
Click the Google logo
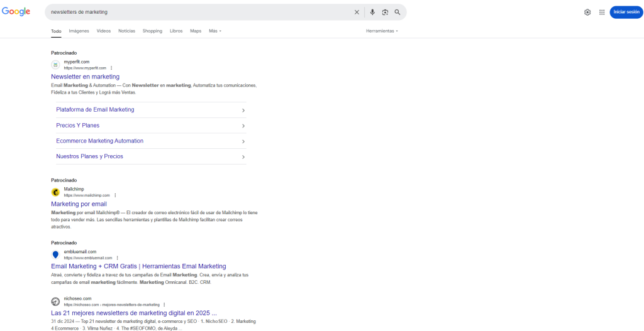(16, 11)
